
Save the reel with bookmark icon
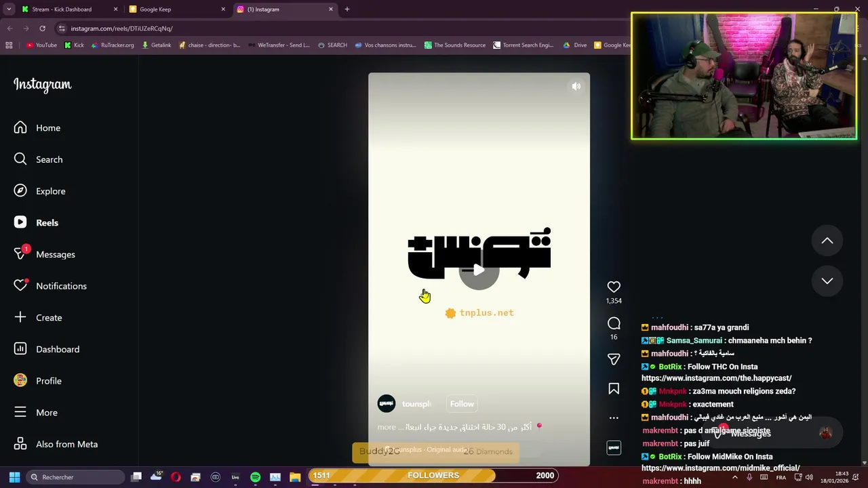point(614,388)
